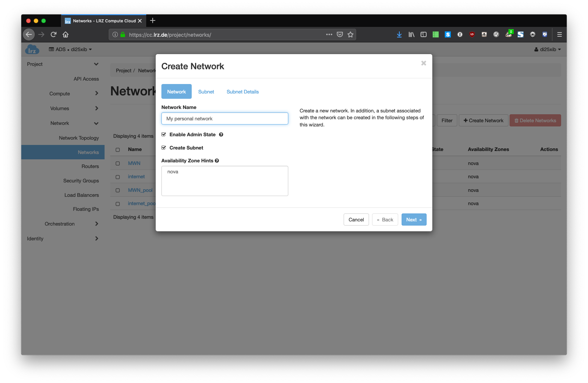Toggle the Enable Admin State checkbox

coord(164,134)
